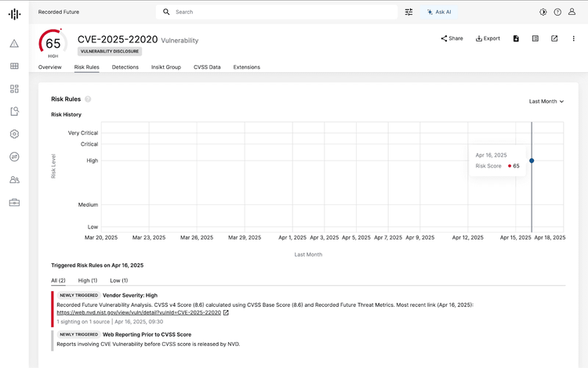This screenshot has height=368, width=588.
Task: Open the user profile icon
Action: point(574,13)
